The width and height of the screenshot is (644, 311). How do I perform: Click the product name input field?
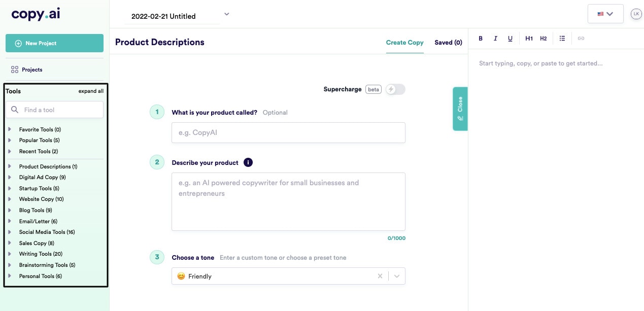[x=288, y=132]
